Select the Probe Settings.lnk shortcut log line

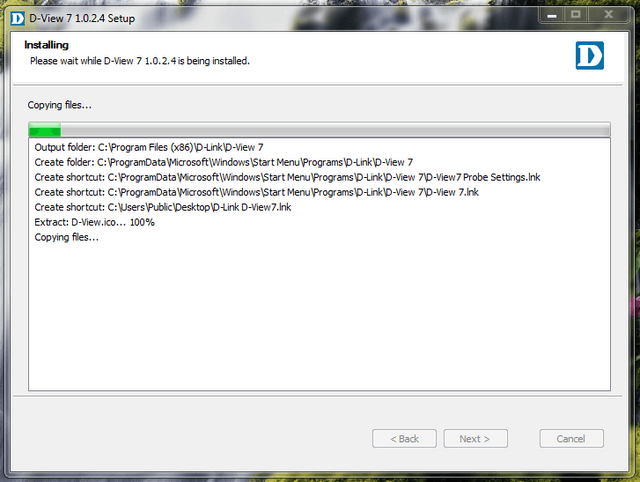tap(287, 178)
